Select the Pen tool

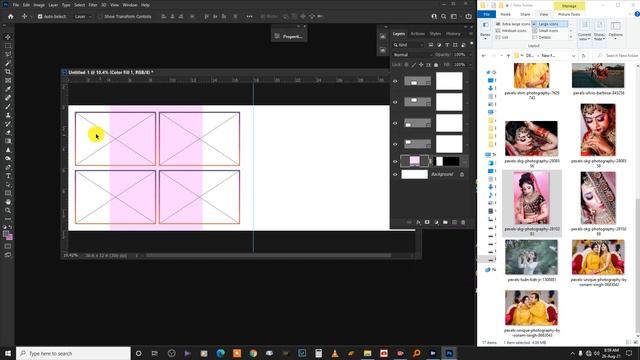point(8,167)
